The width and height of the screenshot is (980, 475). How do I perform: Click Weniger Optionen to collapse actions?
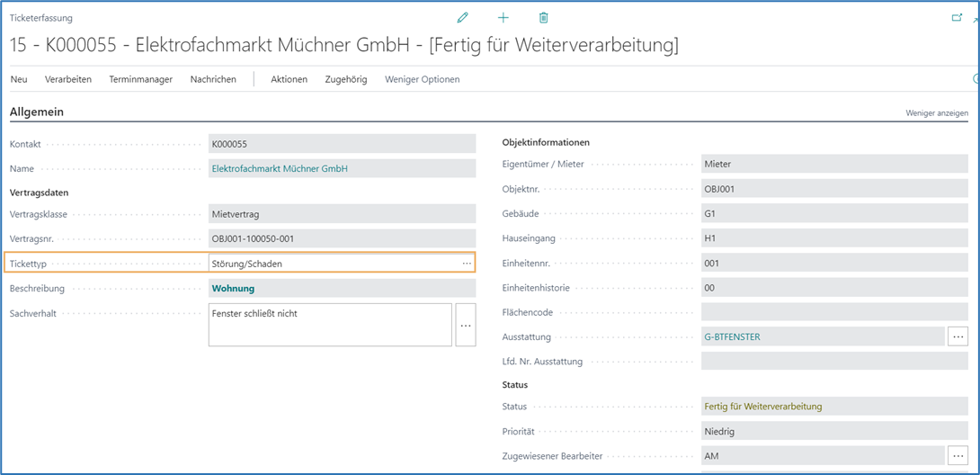[x=422, y=79]
